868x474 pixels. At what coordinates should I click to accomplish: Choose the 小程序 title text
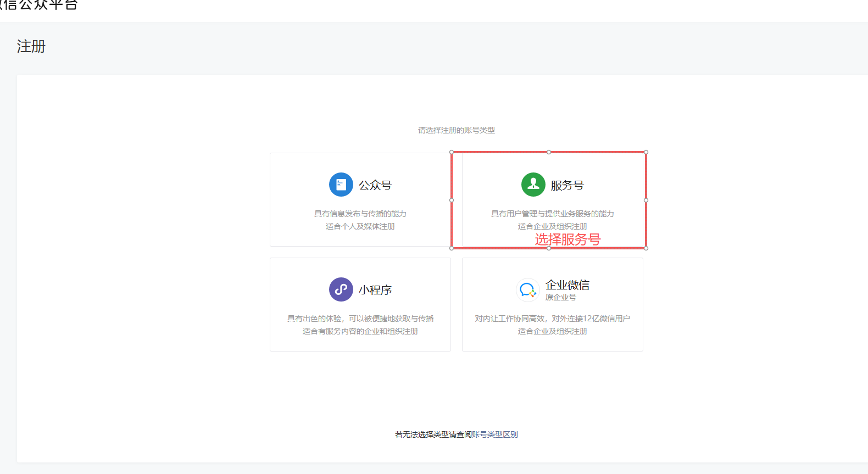375,290
